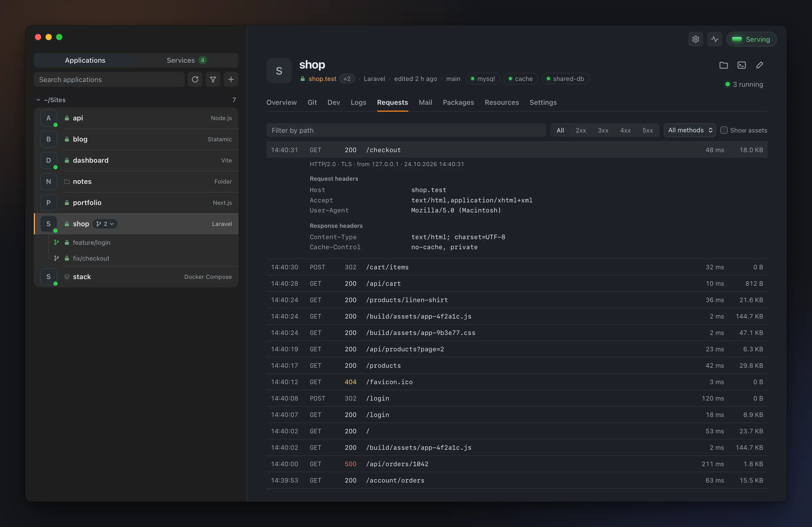Click the fix/checkout branch icon
Viewport: 812px width, 527px height.
point(57,258)
